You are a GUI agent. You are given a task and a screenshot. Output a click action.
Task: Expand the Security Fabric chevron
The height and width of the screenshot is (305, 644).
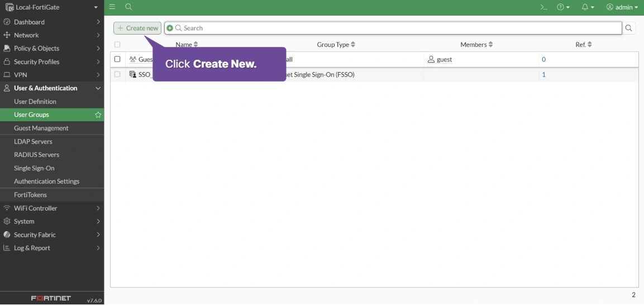(98, 235)
